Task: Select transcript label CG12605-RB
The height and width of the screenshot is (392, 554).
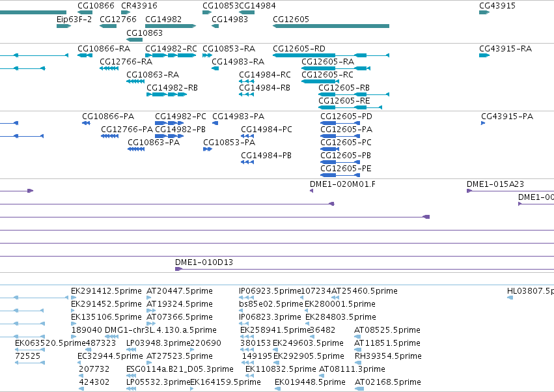Action: point(344,88)
